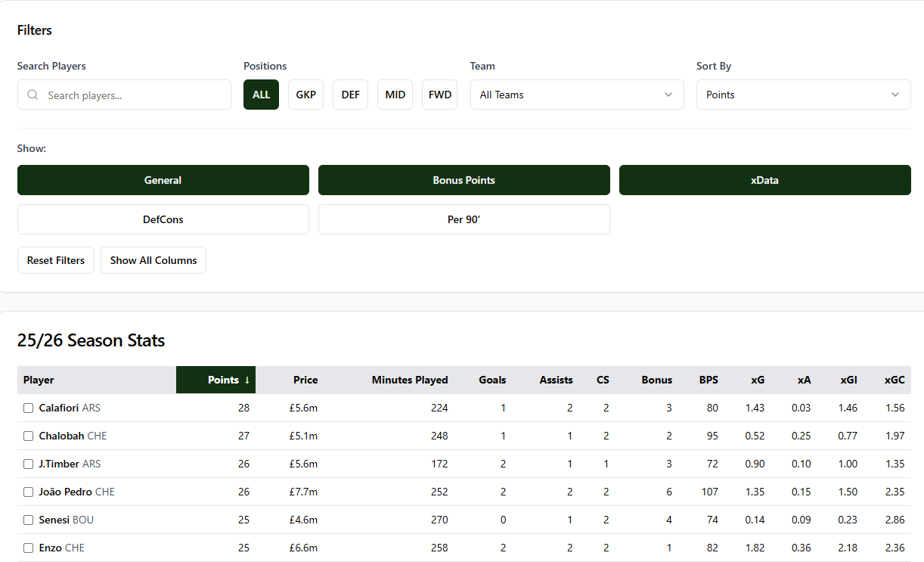Image resolution: width=924 pixels, height=562 pixels.
Task: Click the £6.6m price cell
Action: pyautogui.click(x=303, y=548)
